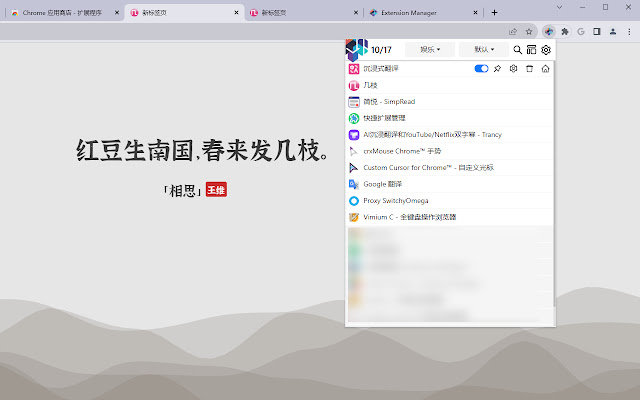Click the Google 翻译 icon
This screenshot has width=640, height=400.
tap(354, 184)
